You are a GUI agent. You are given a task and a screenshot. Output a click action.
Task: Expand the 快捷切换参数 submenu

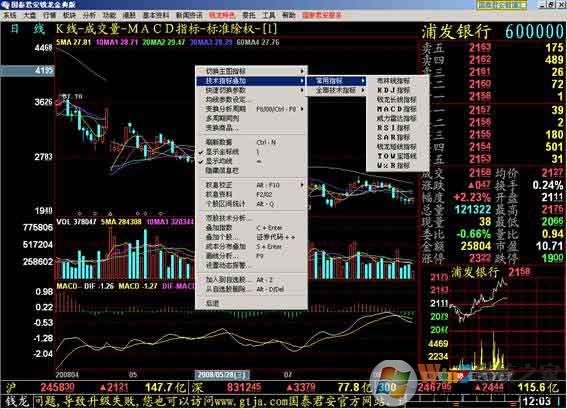tap(251, 90)
